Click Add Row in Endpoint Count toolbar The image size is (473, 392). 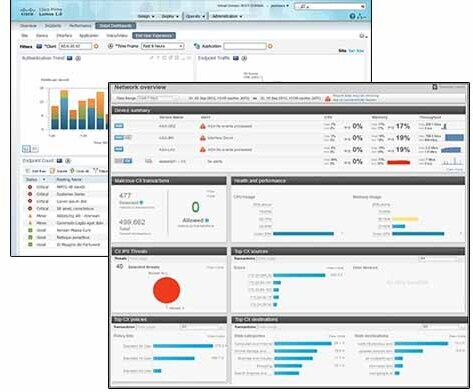click(x=36, y=171)
